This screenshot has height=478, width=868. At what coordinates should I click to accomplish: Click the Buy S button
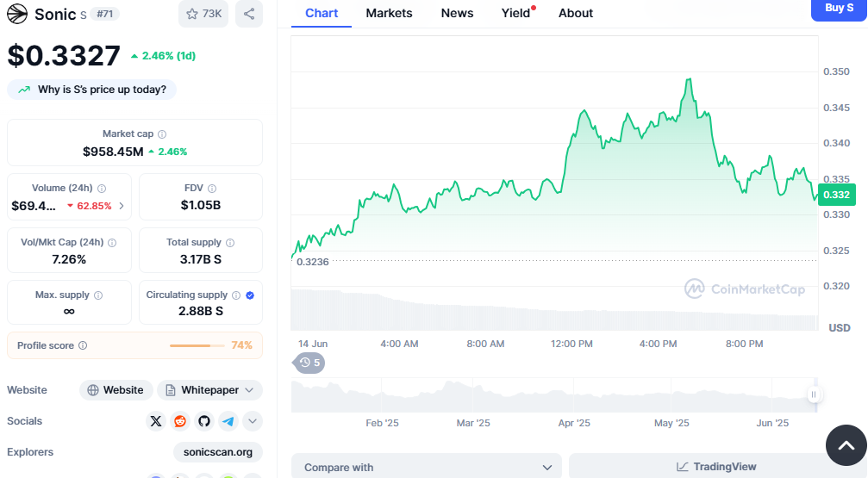839,9
